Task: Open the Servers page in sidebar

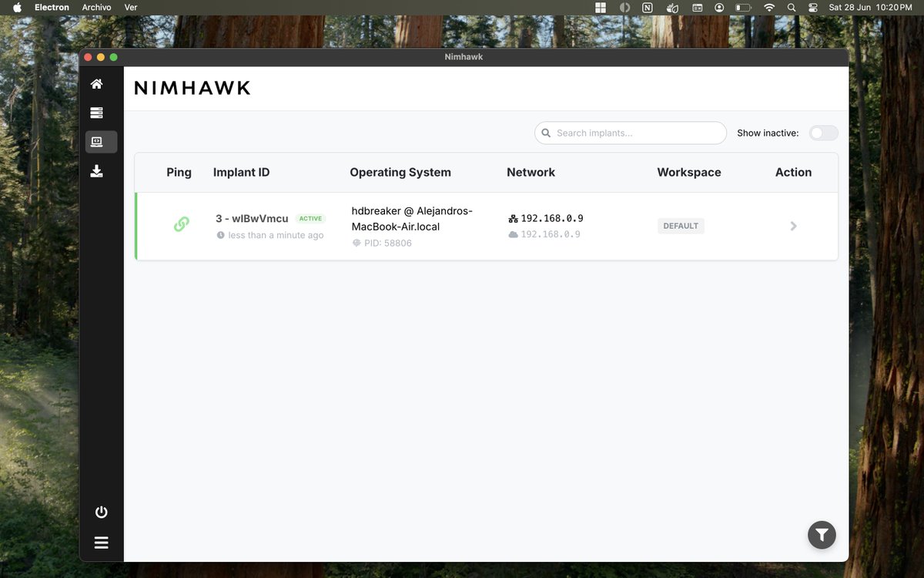Action: tap(96, 113)
